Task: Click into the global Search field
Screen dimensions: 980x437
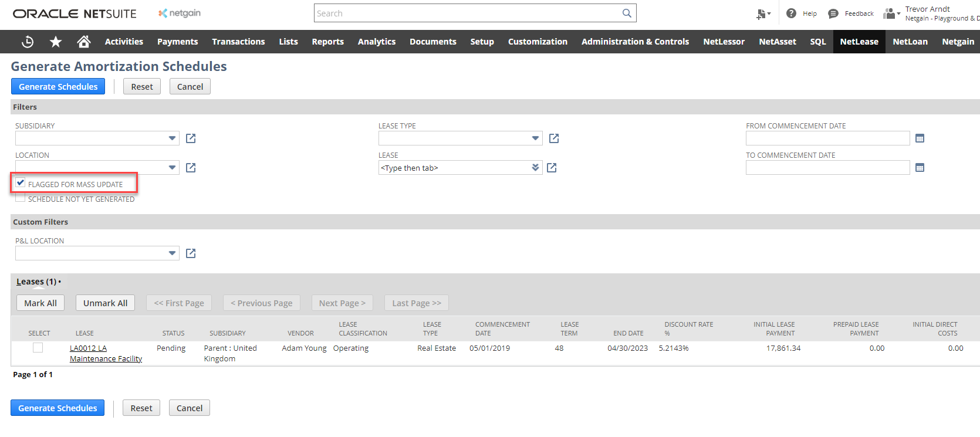Action: point(467,13)
